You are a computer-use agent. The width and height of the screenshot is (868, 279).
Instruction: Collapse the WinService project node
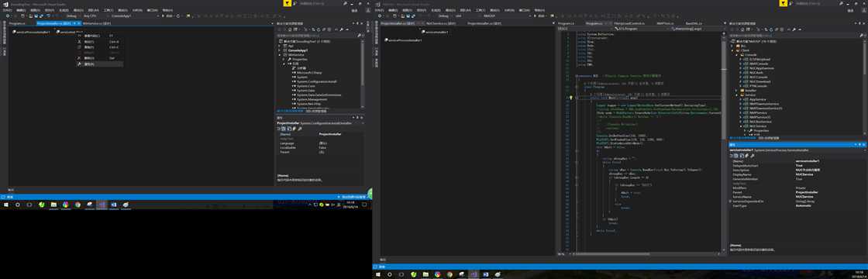click(x=280, y=55)
